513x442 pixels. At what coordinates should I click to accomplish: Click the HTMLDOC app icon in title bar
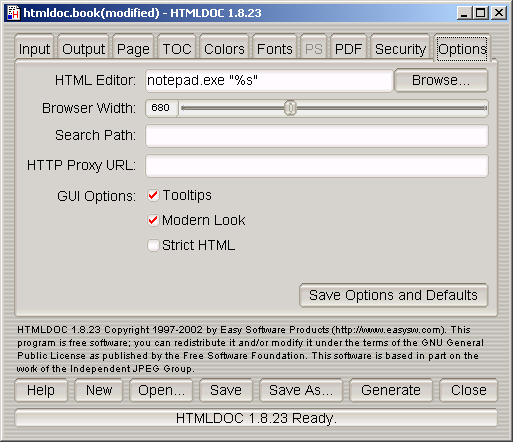(x=13, y=13)
